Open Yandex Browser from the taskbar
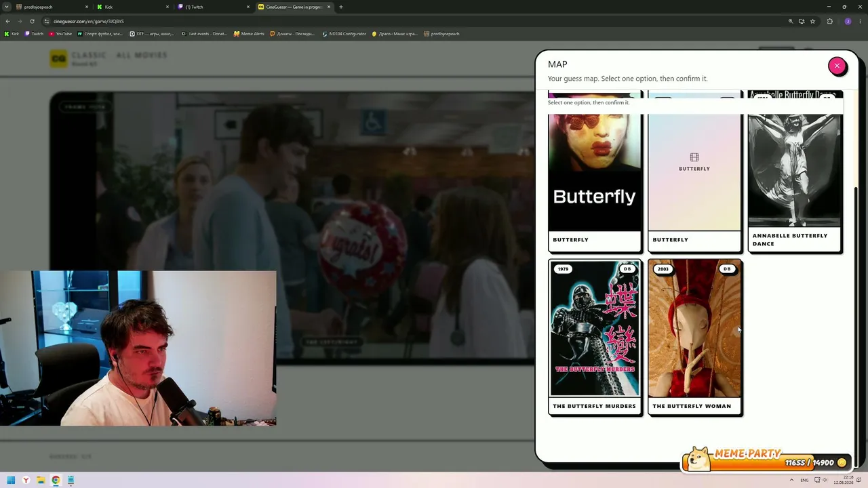 pos(26,481)
